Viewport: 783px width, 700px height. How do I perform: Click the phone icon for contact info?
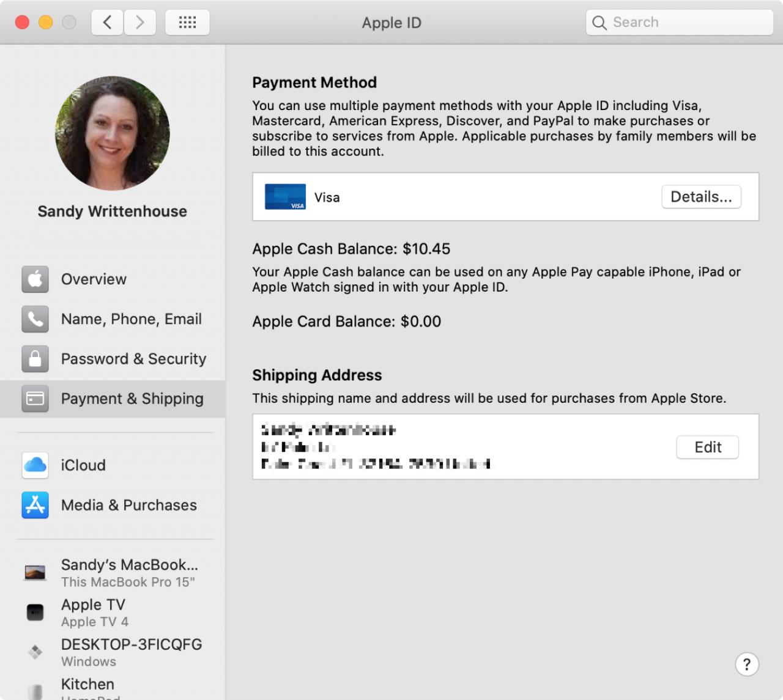[35, 319]
